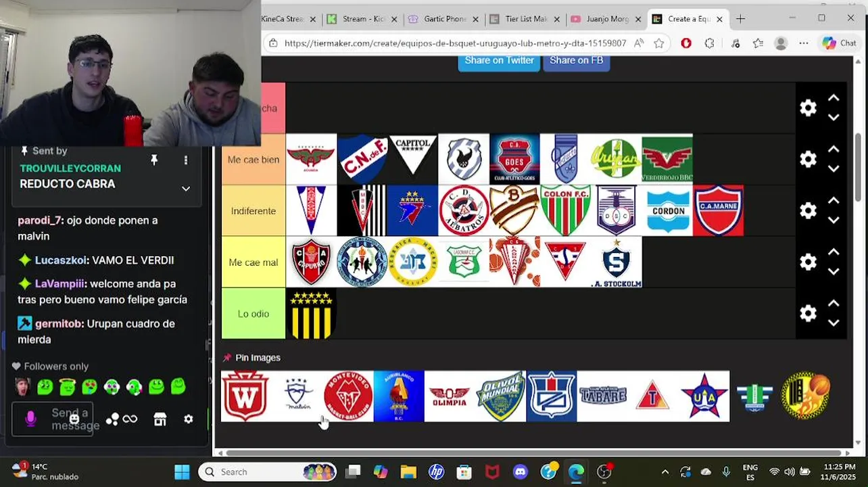Show hidden system tray icons
868x487 pixels.
(x=665, y=472)
